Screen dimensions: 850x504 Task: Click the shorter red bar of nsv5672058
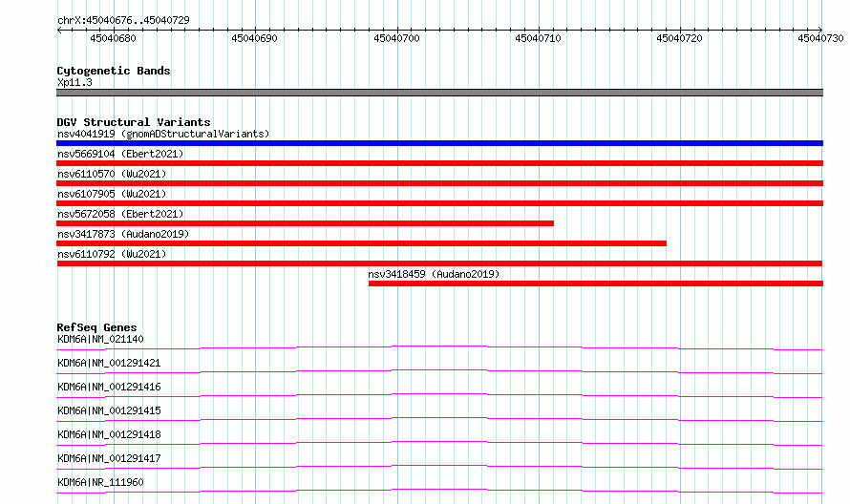tap(306, 223)
